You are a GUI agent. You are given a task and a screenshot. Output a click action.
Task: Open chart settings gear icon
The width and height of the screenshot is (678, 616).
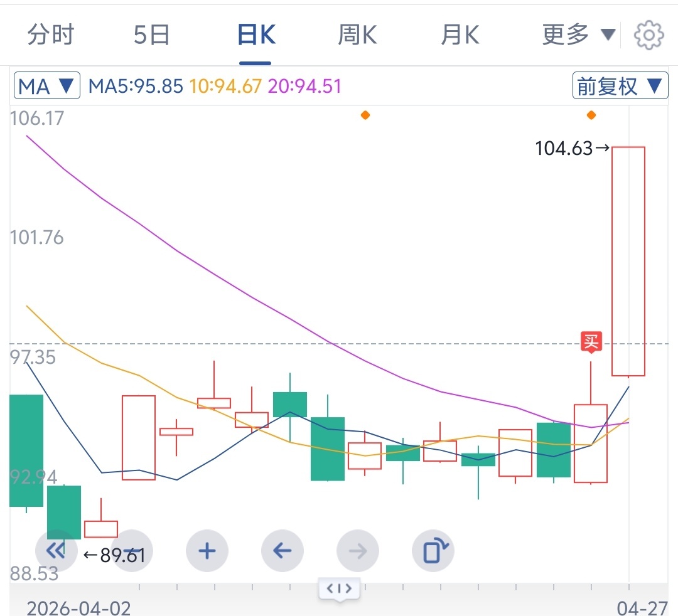coord(648,35)
